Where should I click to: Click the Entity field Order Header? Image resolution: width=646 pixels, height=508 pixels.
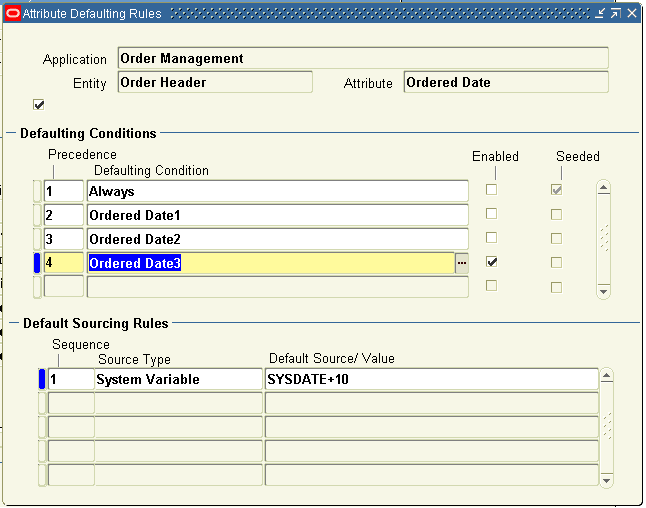(x=215, y=82)
